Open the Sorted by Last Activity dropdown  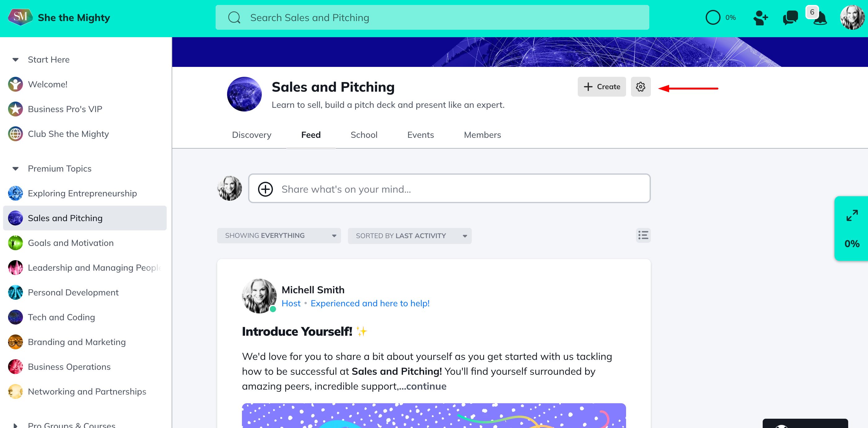410,236
